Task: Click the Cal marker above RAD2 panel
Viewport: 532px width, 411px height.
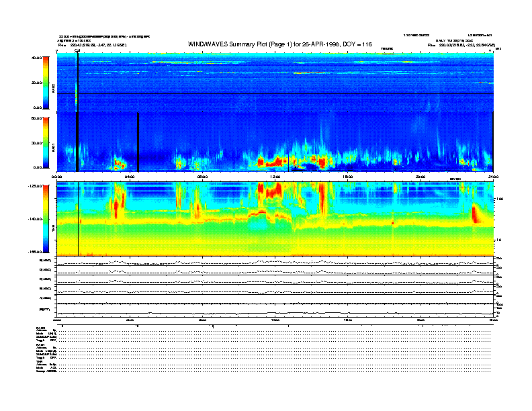Action: pyautogui.click(x=77, y=51)
